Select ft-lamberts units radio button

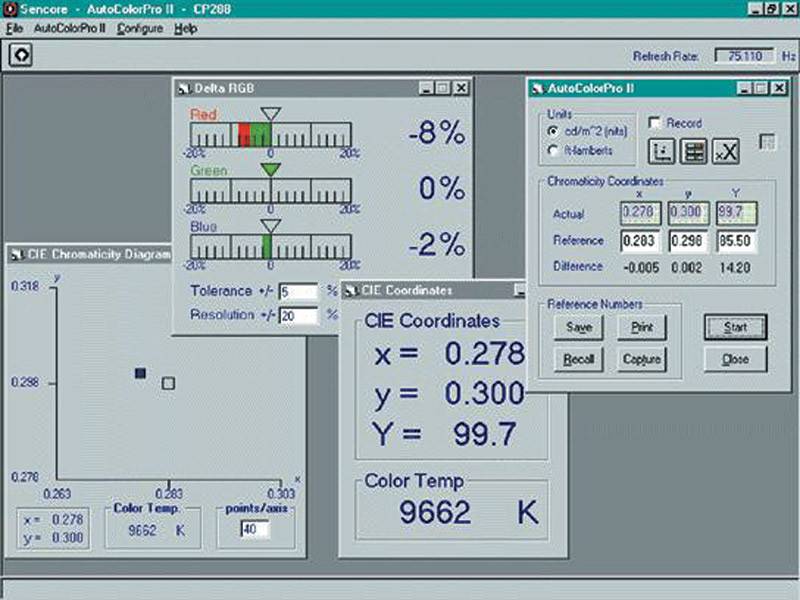(553, 151)
